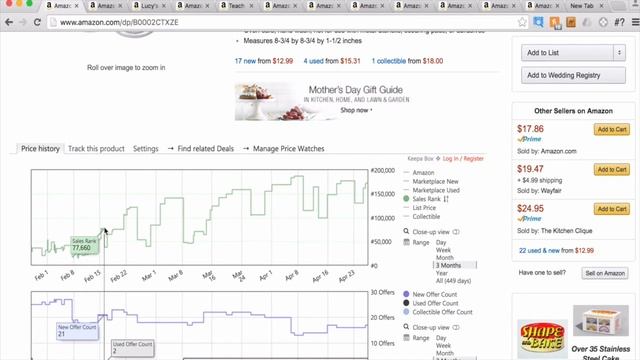Set the upper chart range to Week
Screen dimensions: 640x360
[x=443, y=250]
